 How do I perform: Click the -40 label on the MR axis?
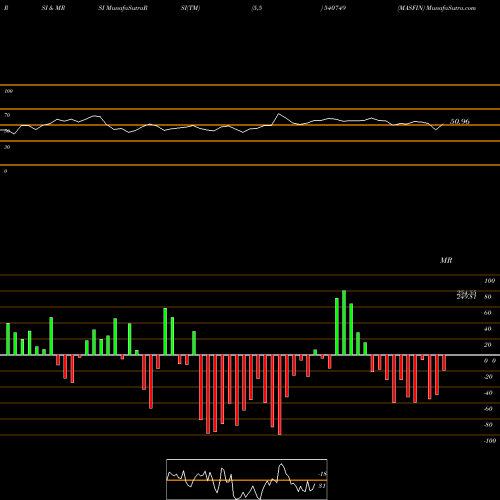point(488,393)
